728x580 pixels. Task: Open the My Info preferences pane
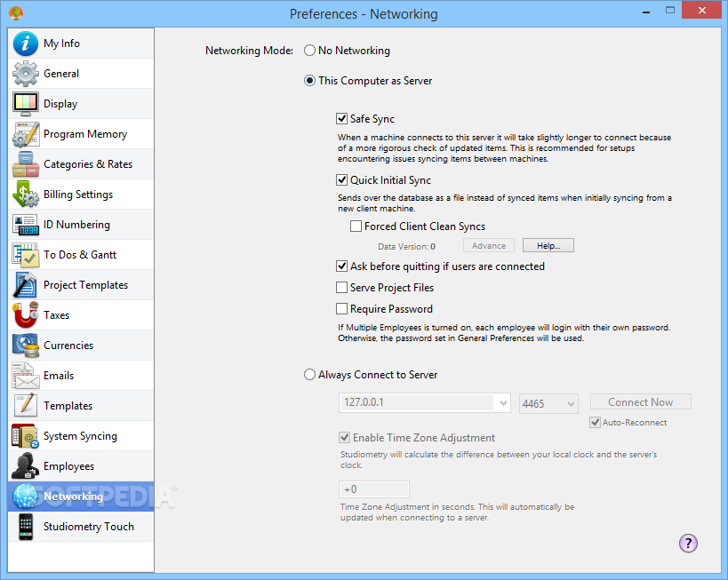[81, 44]
